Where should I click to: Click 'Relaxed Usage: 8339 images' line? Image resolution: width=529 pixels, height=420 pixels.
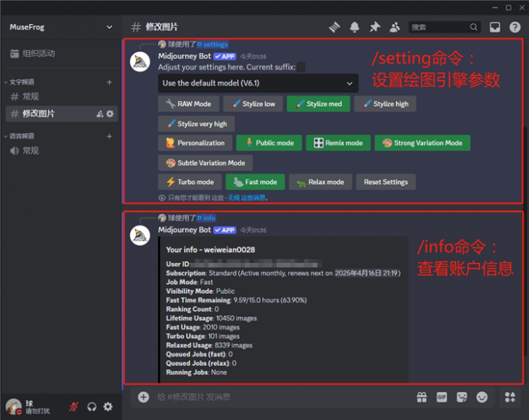pos(209,345)
